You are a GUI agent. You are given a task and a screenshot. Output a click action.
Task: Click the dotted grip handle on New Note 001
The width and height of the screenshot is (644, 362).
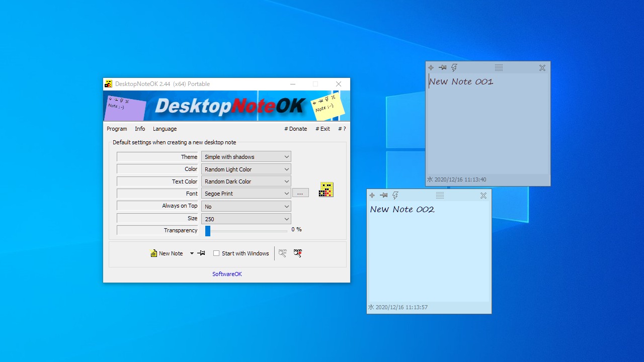[499, 68]
